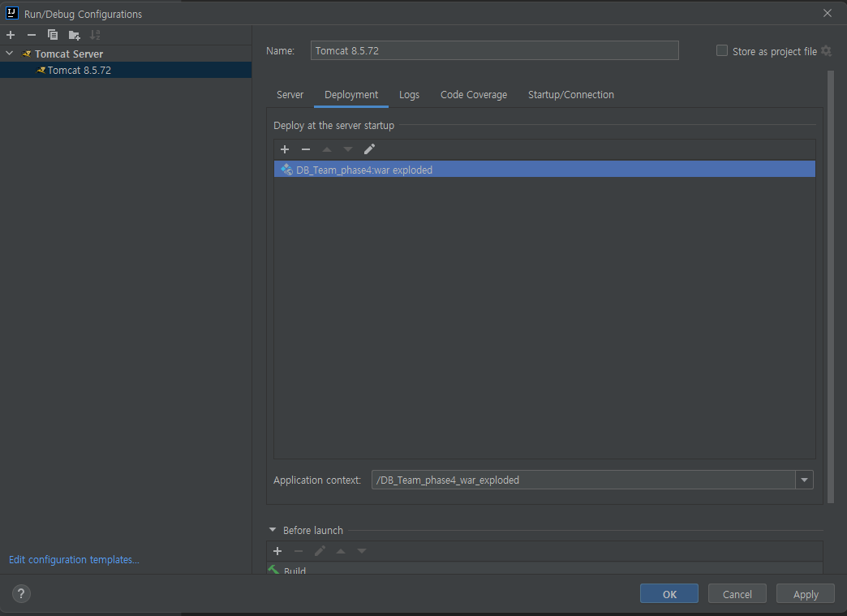The height and width of the screenshot is (616, 847).
Task: Apply the configuration changes
Action: [806, 594]
